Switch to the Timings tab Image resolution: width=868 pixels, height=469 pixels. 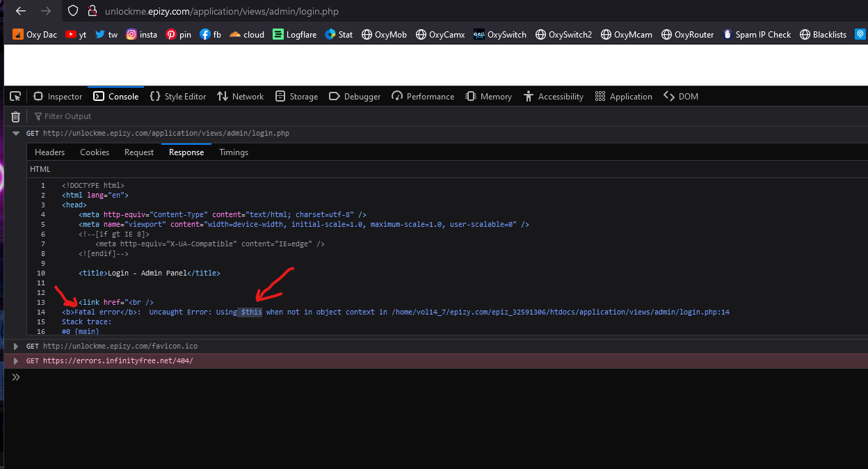pos(234,152)
